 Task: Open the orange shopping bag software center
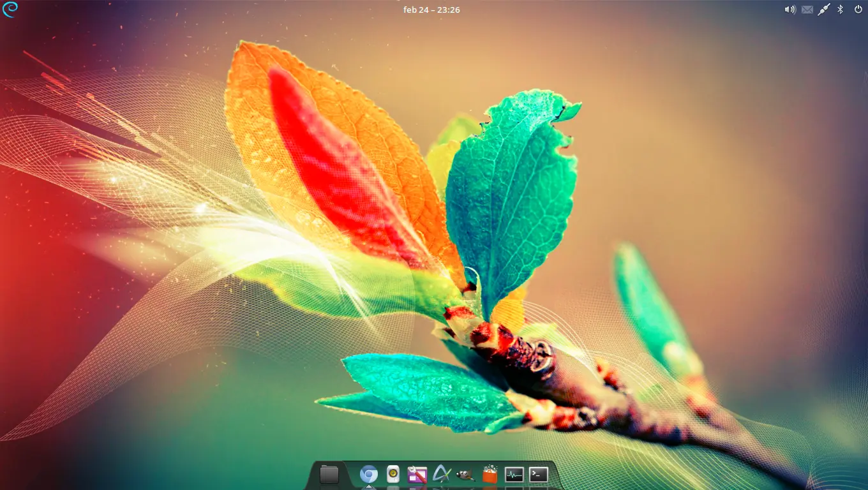click(490, 474)
